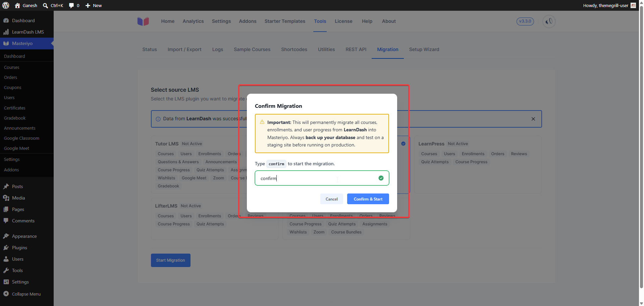The width and height of the screenshot is (644, 306).
Task: Open the Dashboard sidebar item
Action: tap(27, 20)
